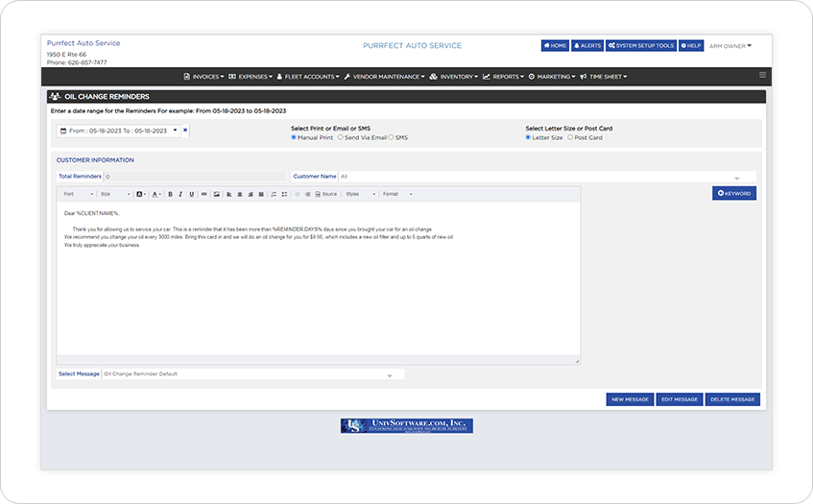This screenshot has width=813, height=504.
Task: Select Send Via Email option
Action: tap(340, 137)
